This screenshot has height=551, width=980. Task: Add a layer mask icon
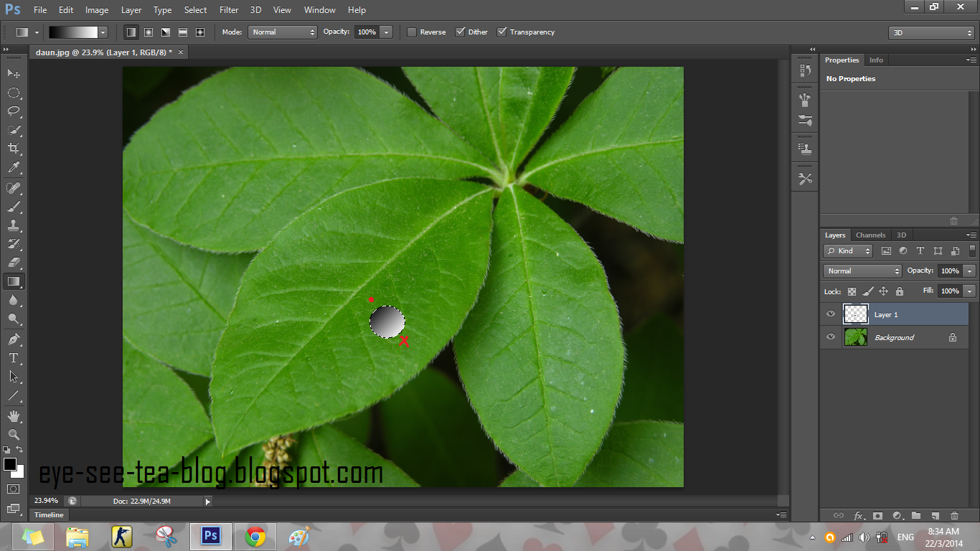[877, 515]
